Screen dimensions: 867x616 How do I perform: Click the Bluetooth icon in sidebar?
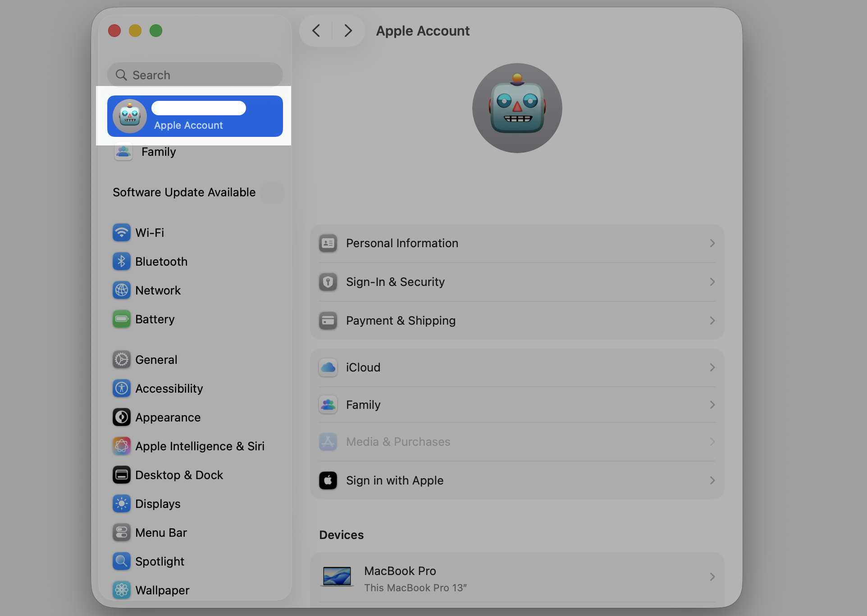point(122,262)
